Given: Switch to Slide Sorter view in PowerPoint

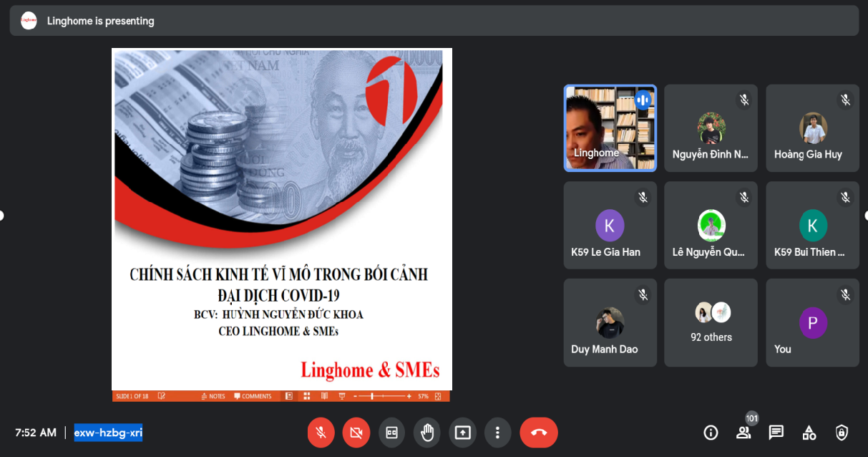Looking at the screenshot, I should pos(306,396).
